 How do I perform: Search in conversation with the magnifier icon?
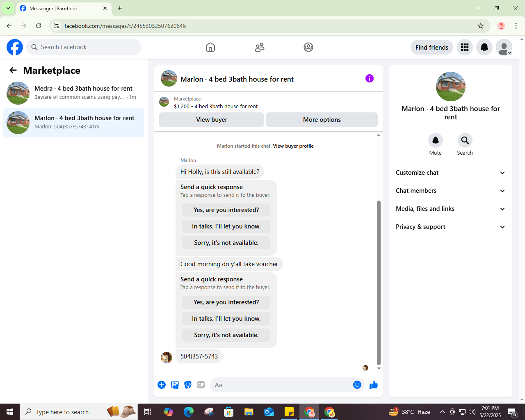click(465, 140)
